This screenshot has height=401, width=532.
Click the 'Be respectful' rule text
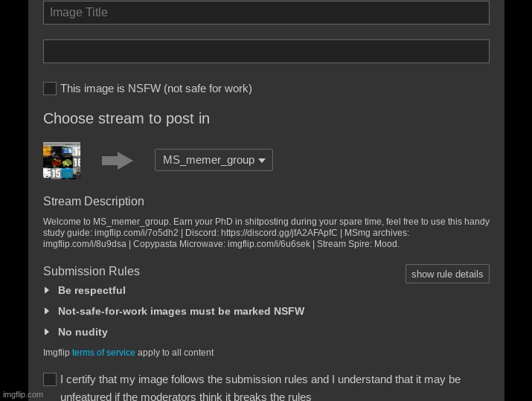pos(92,291)
